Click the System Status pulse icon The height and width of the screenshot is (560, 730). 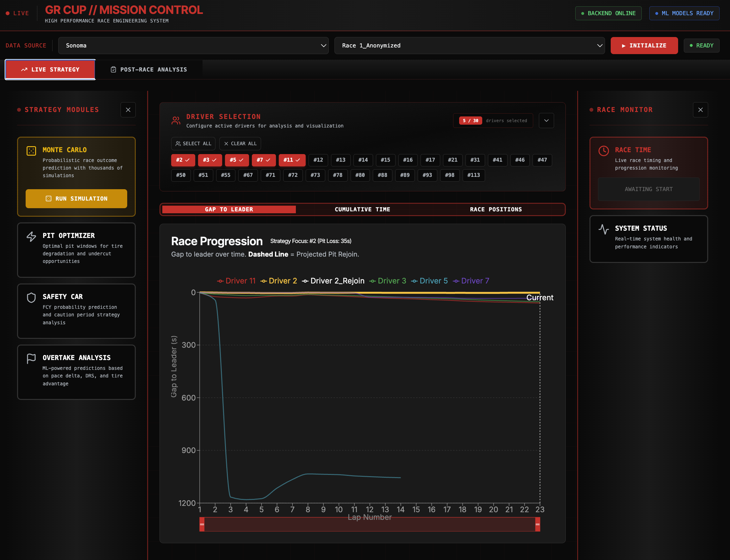(604, 229)
